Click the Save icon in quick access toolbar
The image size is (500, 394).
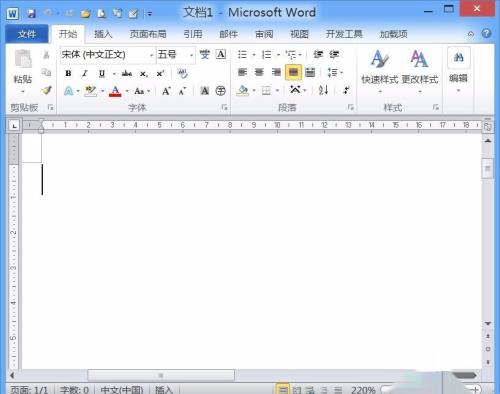point(31,14)
